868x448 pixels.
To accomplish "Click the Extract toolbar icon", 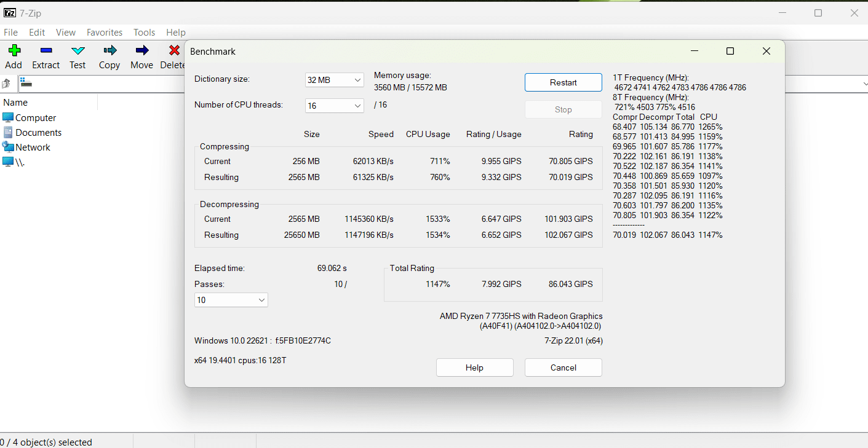I will (46, 51).
